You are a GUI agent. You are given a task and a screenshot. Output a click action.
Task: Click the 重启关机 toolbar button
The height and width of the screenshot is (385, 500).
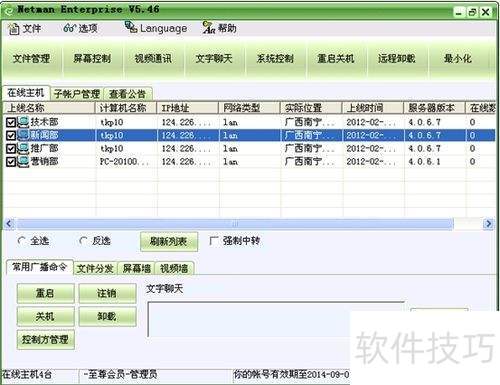click(336, 59)
